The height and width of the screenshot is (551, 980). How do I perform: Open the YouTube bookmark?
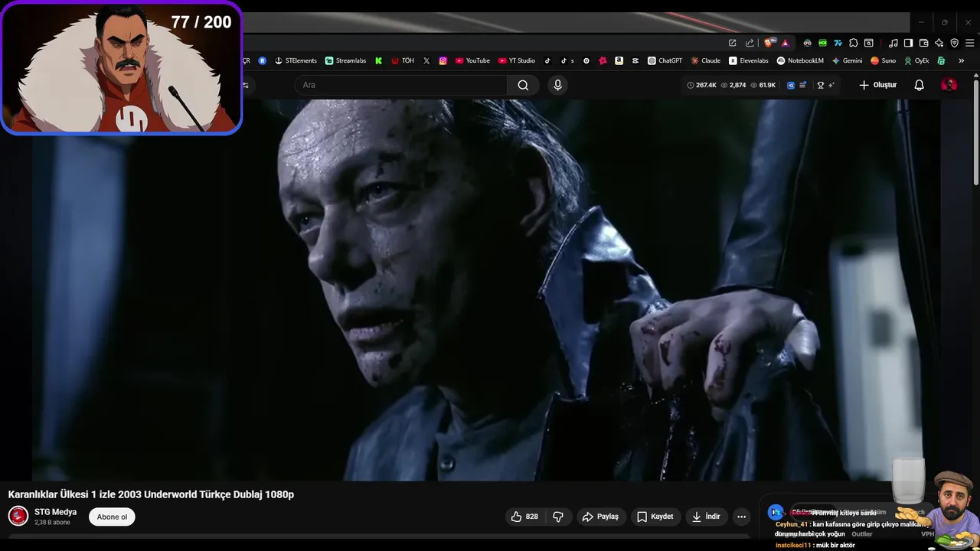tap(472, 60)
